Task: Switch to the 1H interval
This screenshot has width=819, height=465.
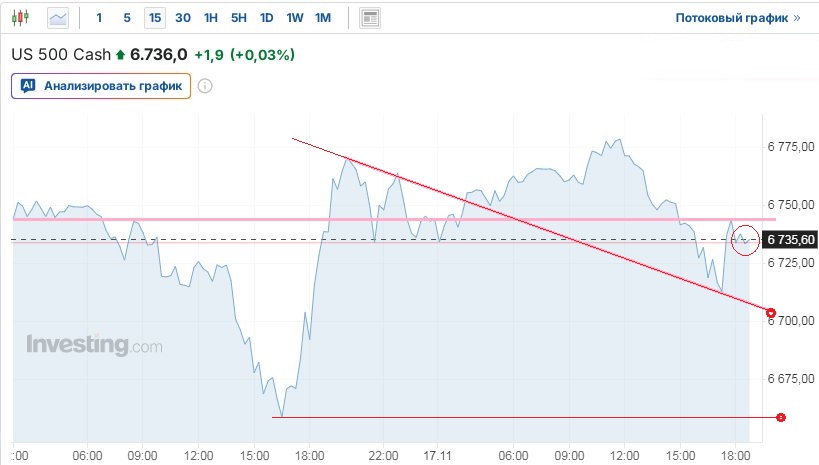Action: [210, 18]
